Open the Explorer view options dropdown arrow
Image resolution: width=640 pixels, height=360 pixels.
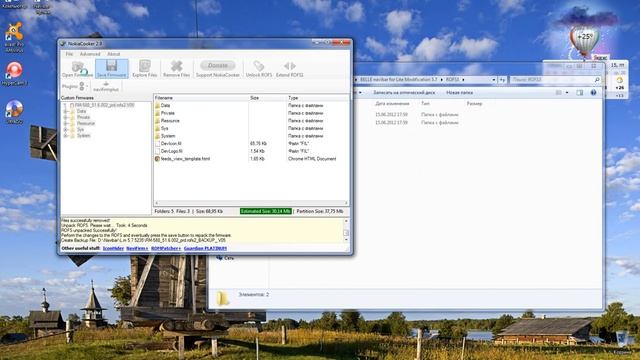567,93
